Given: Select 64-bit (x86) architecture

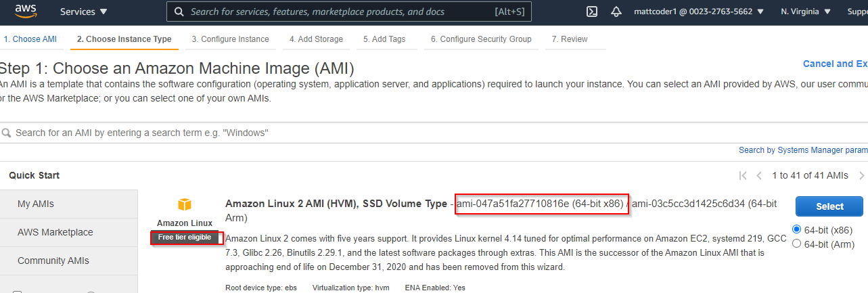Looking at the screenshot, I should point(796,229).
